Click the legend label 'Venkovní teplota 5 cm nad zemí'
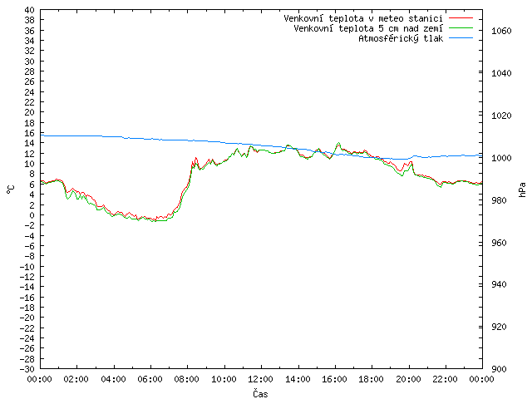 coord(368,28)
